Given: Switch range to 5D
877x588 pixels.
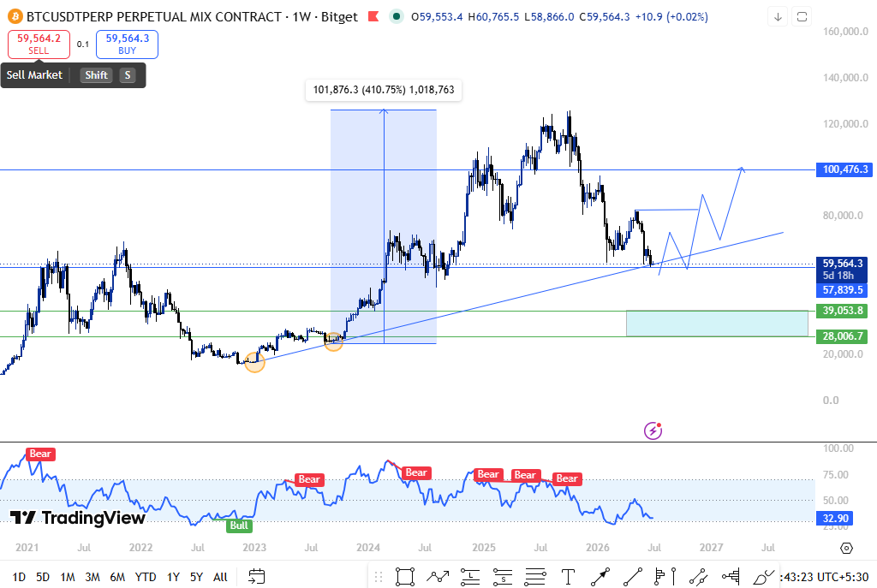Looking at the screenshot, I should tap(43, 577).
